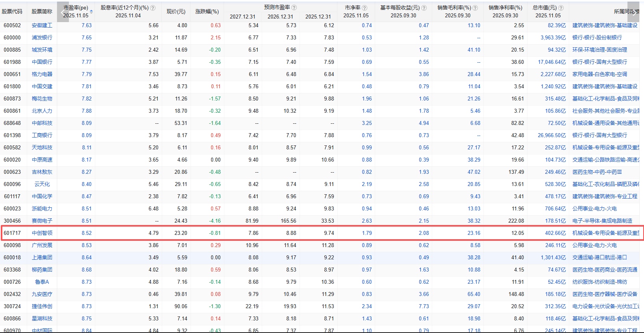Click market cap value 17,046.64亿

pyautogui.click(x=552, y=62)
